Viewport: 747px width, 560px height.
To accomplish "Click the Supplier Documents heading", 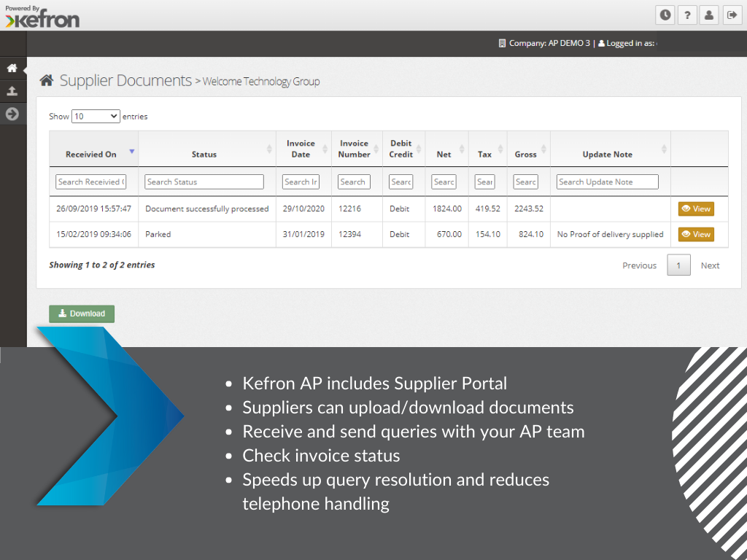I will point(125,80).
